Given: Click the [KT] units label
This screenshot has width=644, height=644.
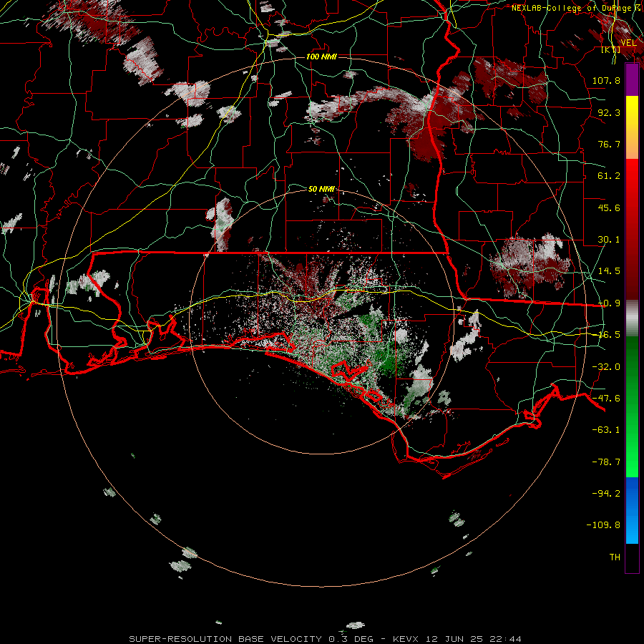Looking at the screenshot, I should coord(611,50).
